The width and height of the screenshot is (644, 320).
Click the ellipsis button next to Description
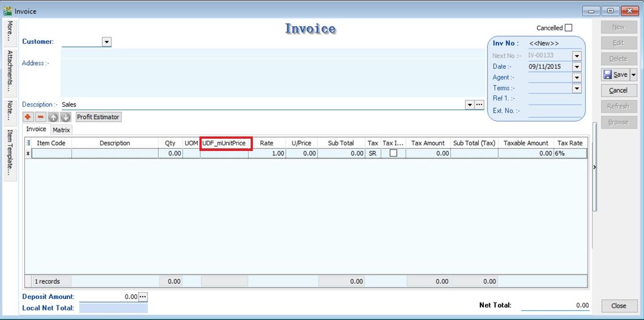pyautogui.click(x=479, y=105)
